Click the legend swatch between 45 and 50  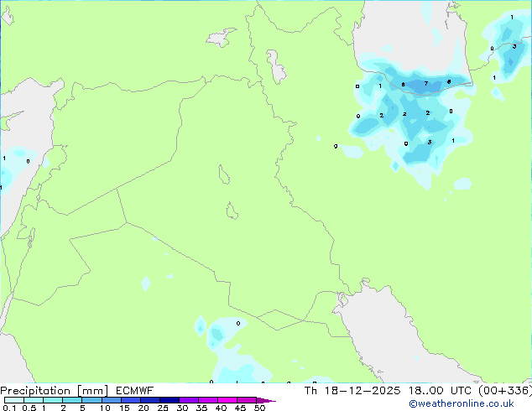tap(247, 400)
